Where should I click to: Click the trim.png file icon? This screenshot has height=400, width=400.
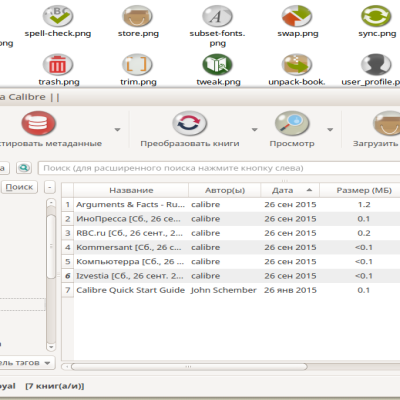pos(137,64)
